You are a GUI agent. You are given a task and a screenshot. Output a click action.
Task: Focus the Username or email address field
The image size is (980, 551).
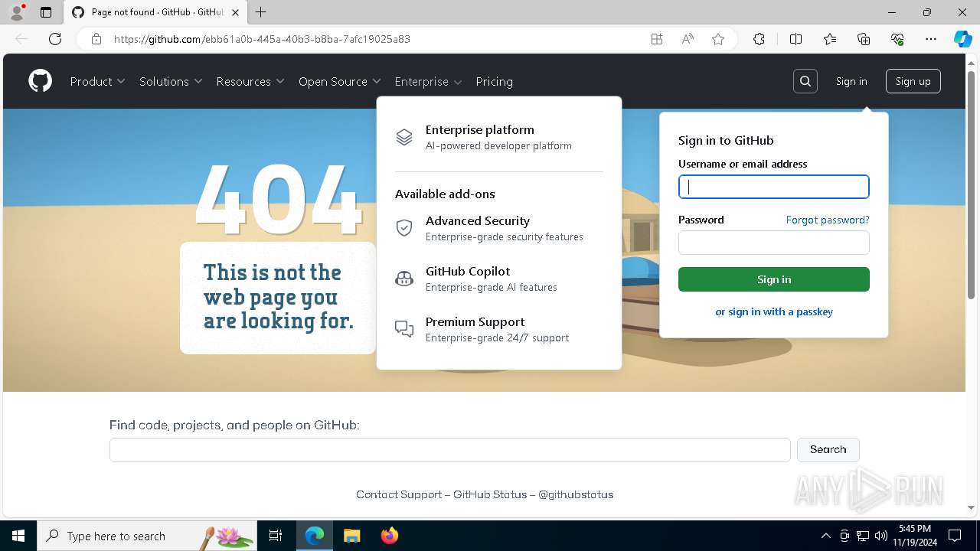(774, 187)
